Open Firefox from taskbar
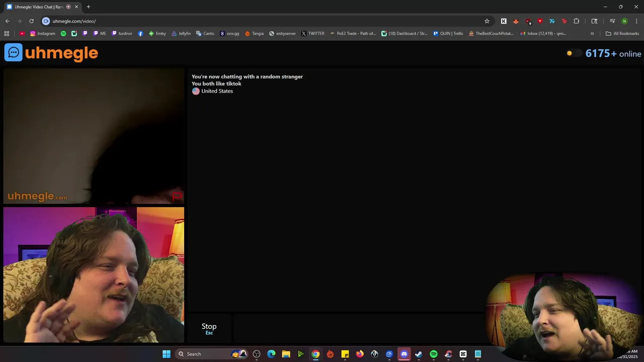The height and width of the screenshot is (362, 644). 360,354
